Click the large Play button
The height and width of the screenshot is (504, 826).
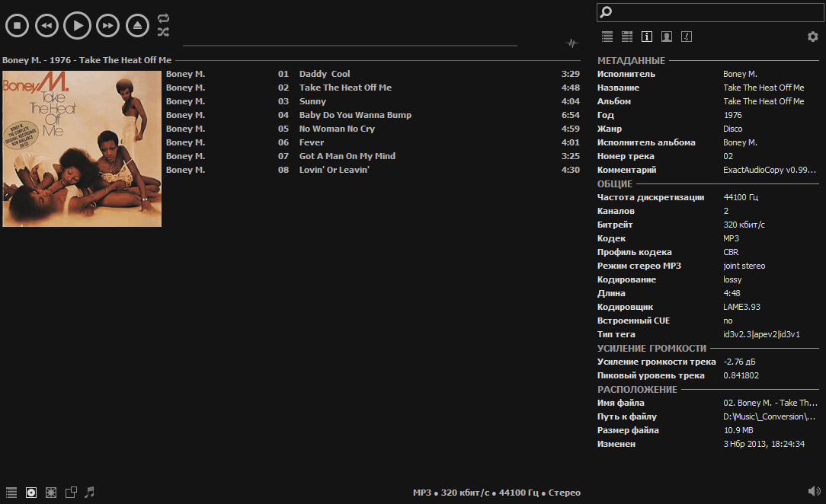77,26
